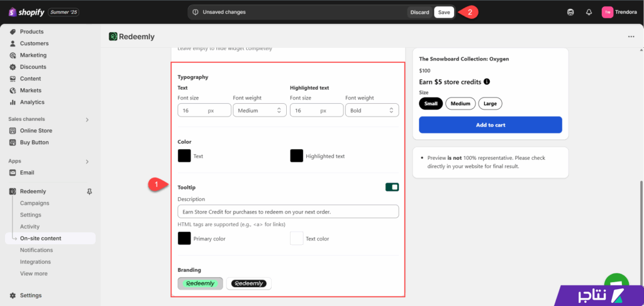Image resolution: width=644 pixels, height=306 pixels.
Task: Pick the Highlighted text color swatch
Action: click(x=297, y=156)
